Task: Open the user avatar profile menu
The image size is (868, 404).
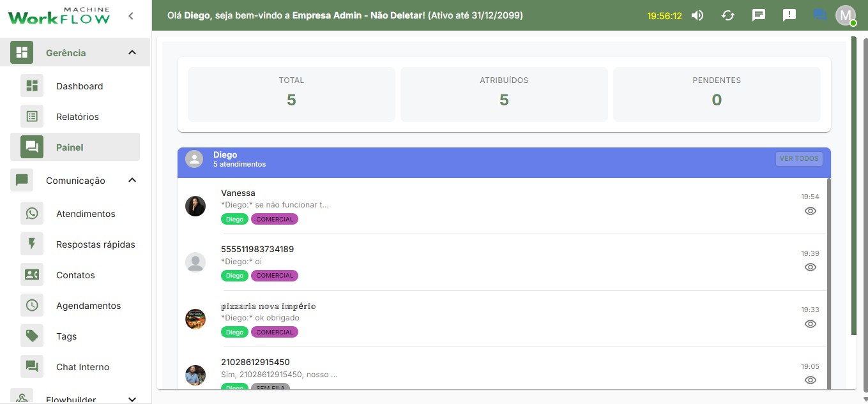Action: 845,15
